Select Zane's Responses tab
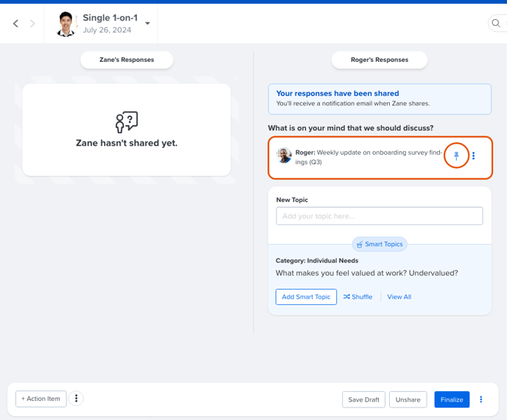507x420 pixels. (127, 60)
